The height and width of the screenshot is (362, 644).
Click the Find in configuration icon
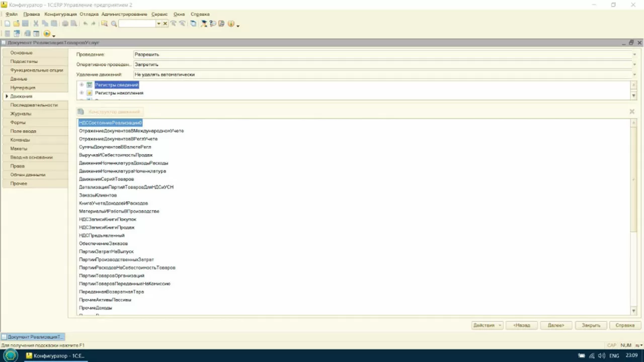click(104, 23)
